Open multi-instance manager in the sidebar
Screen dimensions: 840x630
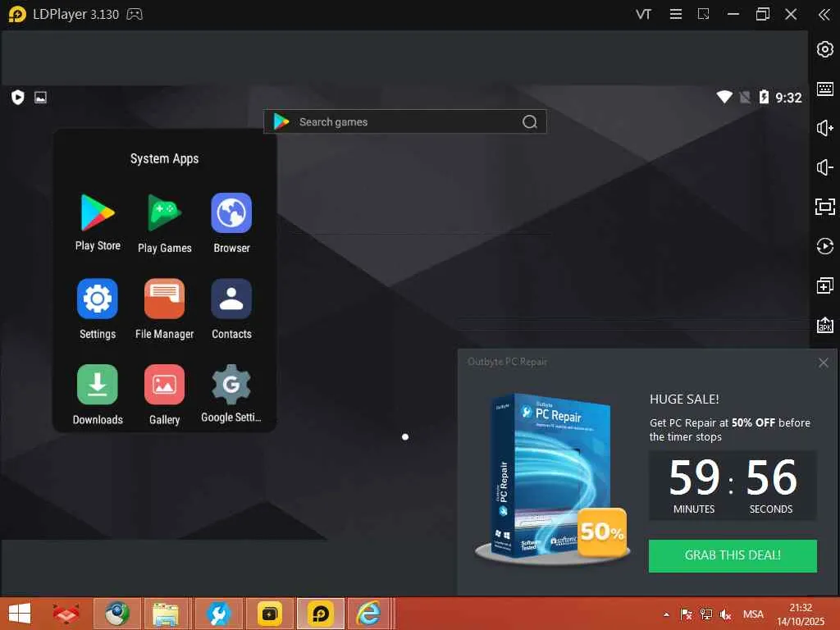click(825, 285)
